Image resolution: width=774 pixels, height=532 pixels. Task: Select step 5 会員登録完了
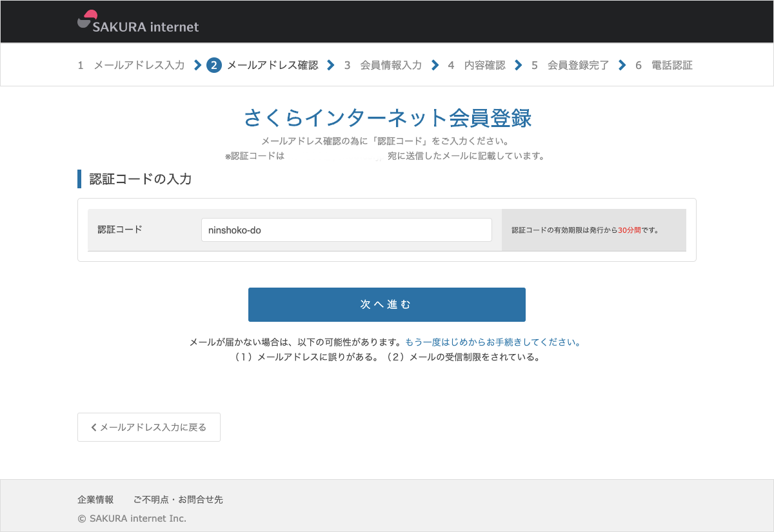(x=571, y=65)
